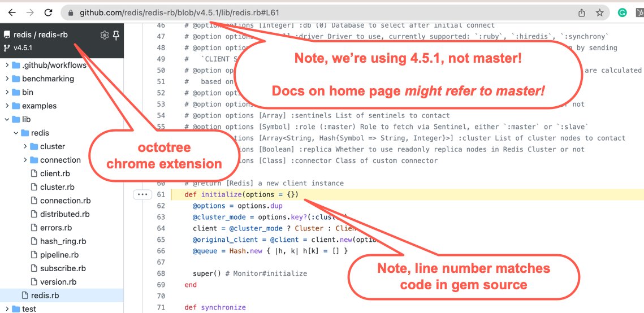Expand the examples folder
Viewport: 644px width, 313px height.
click(x=7, y=106)
